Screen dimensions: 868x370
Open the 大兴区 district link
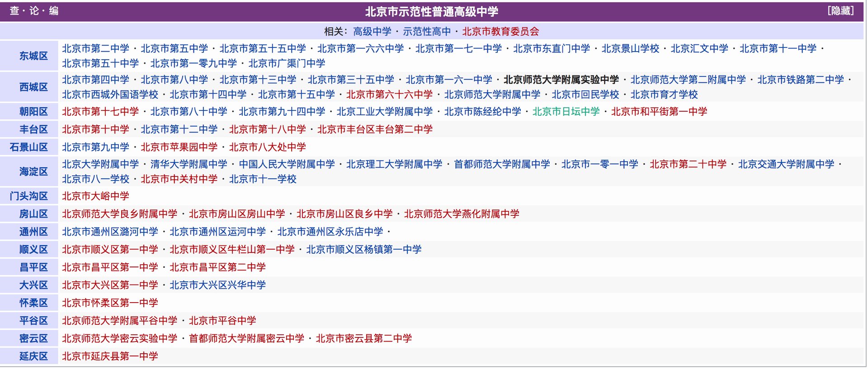33,285
